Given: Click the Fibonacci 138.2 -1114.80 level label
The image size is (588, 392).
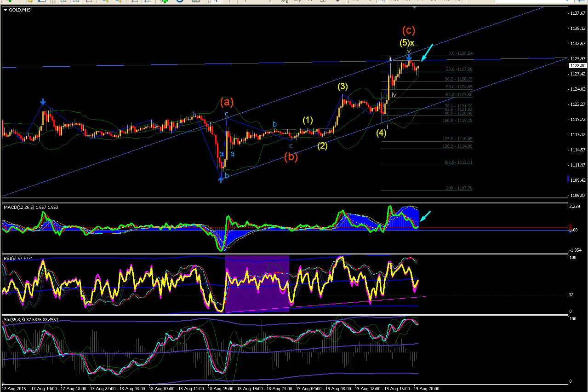Looking at the screenshot, I should pos(458,146).
